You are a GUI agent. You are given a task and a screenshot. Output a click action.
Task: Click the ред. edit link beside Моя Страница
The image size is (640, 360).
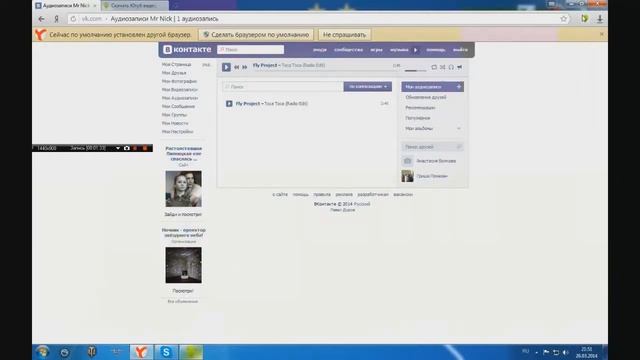click(x=206, y=64)
